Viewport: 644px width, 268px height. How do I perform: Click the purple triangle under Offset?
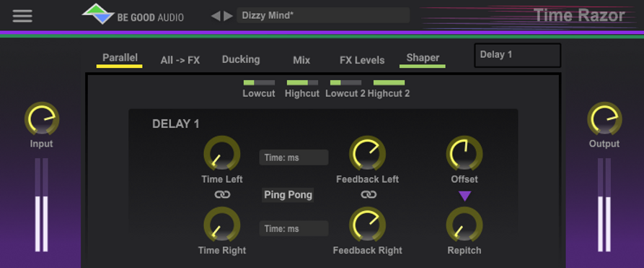(x=464, y=196)
